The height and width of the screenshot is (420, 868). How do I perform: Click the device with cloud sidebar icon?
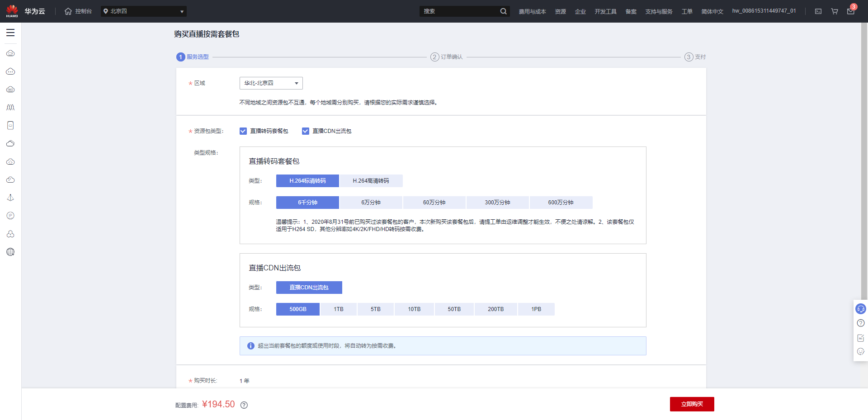click(10, 126)
